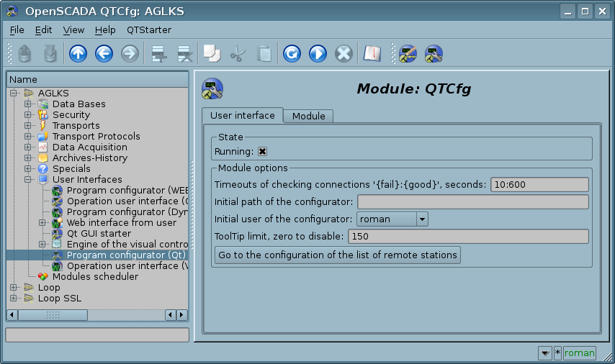
Task: Select Engine of the visual control node
Action: tap(127, 244)
